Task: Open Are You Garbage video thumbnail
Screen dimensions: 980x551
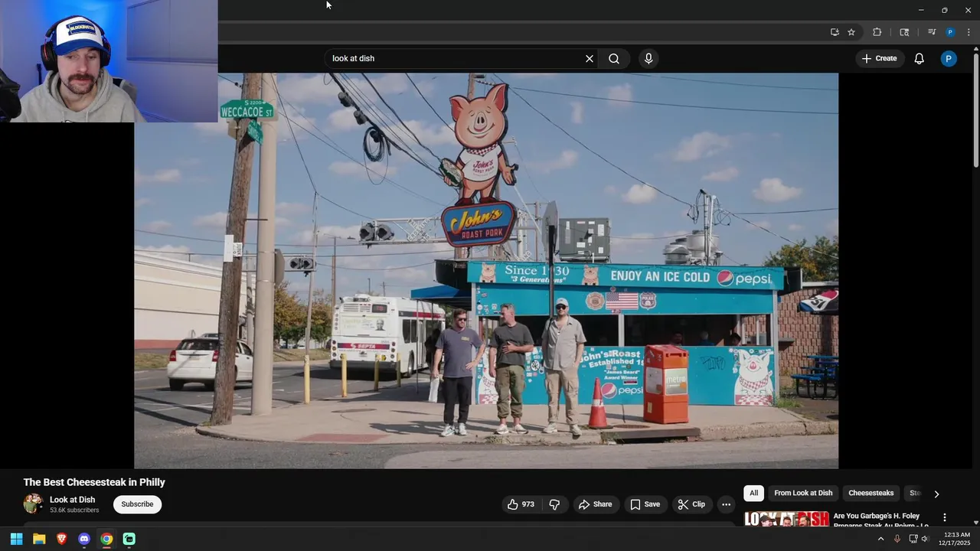Action: [x=786, y=520]
